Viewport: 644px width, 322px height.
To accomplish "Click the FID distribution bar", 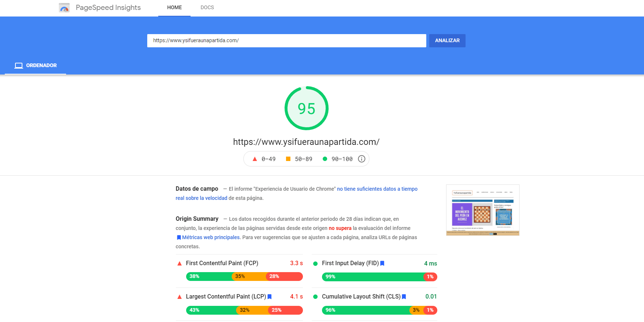I will pyautogui.click(x=380, y=277).
